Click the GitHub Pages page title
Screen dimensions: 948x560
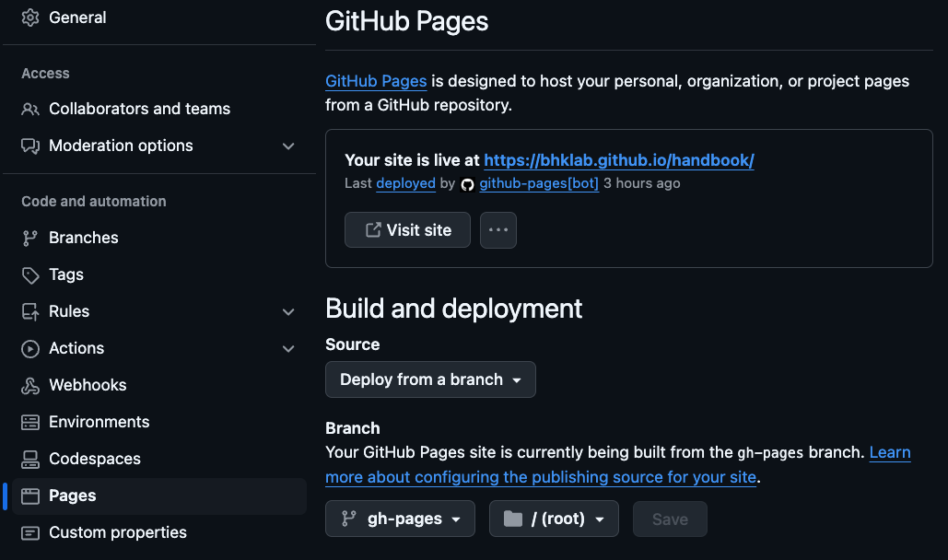(407, 21)
